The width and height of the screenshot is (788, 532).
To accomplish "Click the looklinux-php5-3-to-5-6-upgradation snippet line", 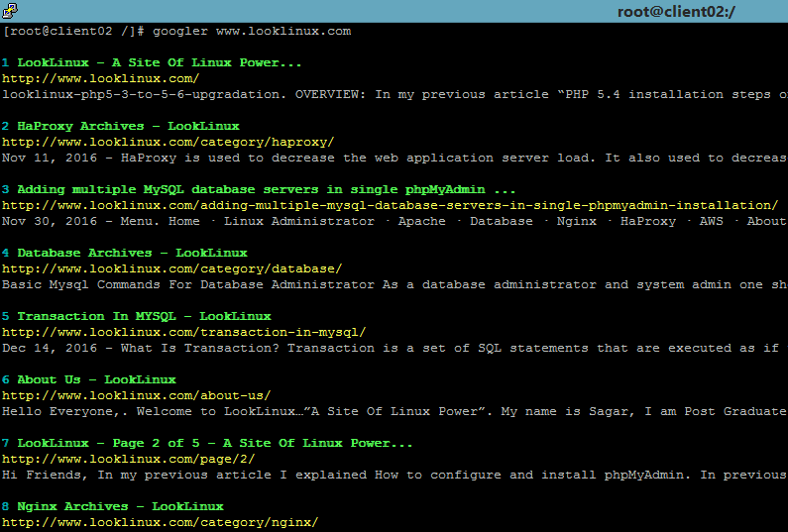I will point(394,94).
